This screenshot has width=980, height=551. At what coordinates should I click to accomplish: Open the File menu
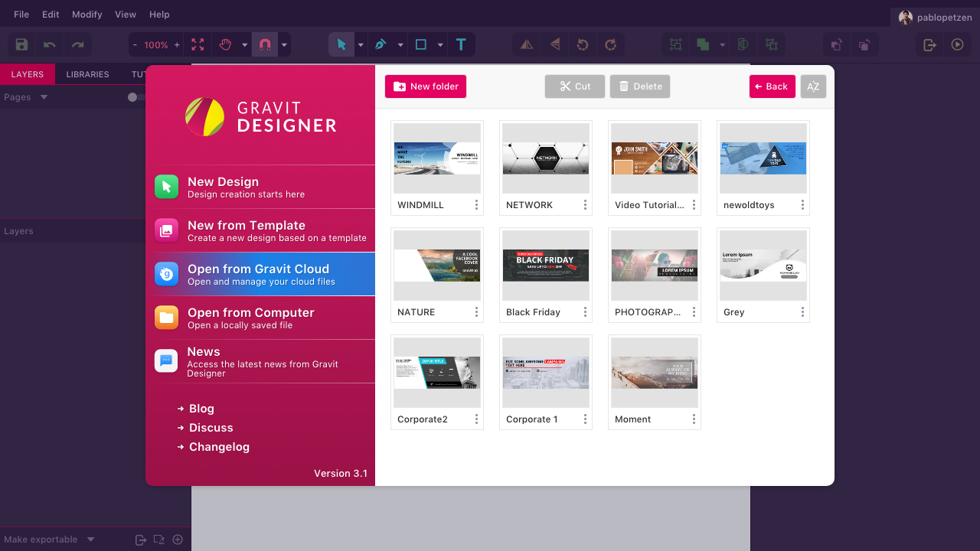click(x=21, y=15)
